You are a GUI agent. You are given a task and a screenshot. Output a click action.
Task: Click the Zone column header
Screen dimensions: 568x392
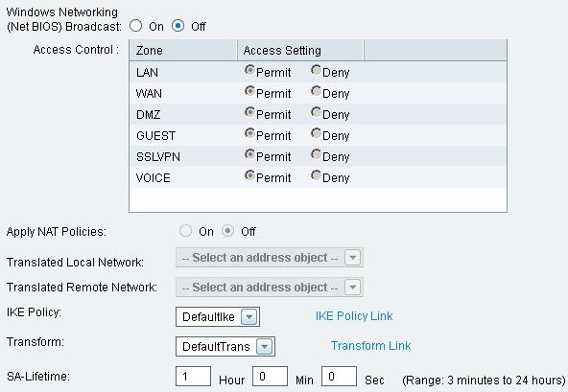tap(183, 50)
